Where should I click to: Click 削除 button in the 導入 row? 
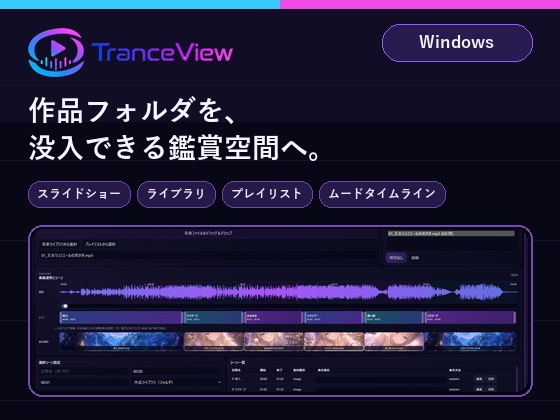[491, 379]
